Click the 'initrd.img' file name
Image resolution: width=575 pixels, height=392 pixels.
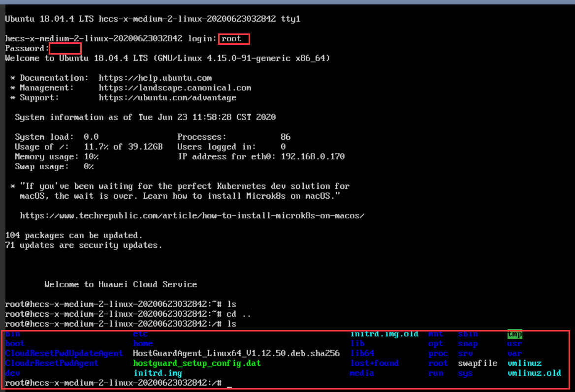[x=158, y=373]
